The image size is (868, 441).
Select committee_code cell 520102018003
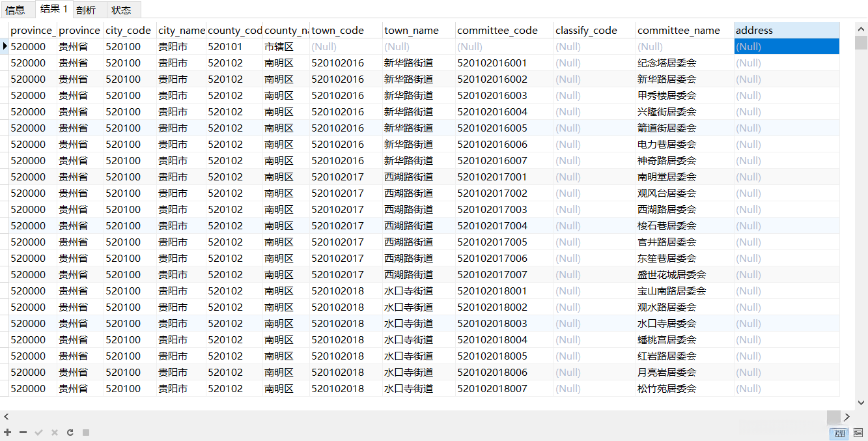pyautogui.click(x=505, y=323)
